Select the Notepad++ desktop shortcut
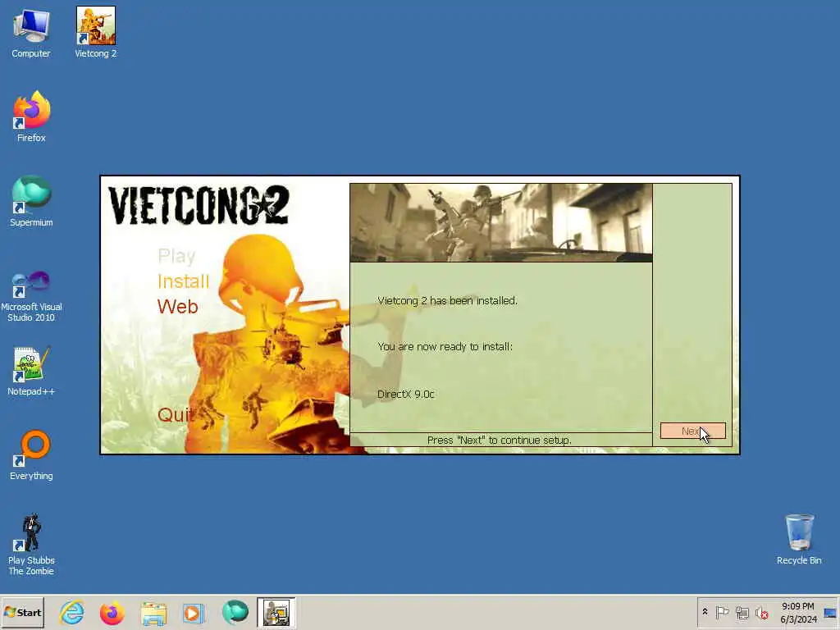 [x=31, y=371]
